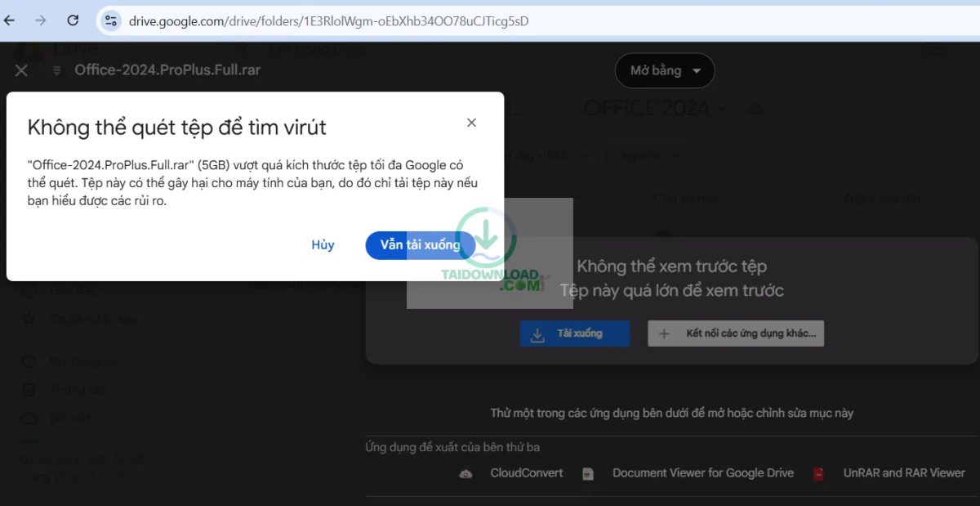Expand the OFFICE 2024 folder dropdown arrow
Screen dimensions: 980x506
721,108
